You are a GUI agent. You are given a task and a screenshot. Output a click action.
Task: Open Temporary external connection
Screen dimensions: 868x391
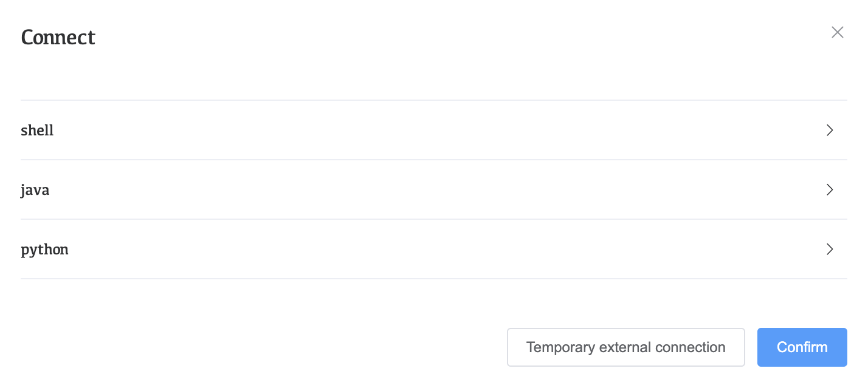pos(625,347)
